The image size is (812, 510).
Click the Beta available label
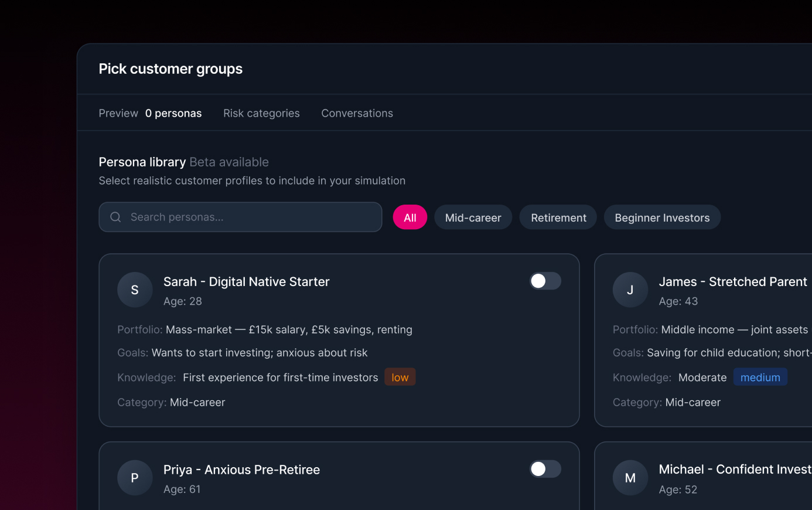[229, 162]
